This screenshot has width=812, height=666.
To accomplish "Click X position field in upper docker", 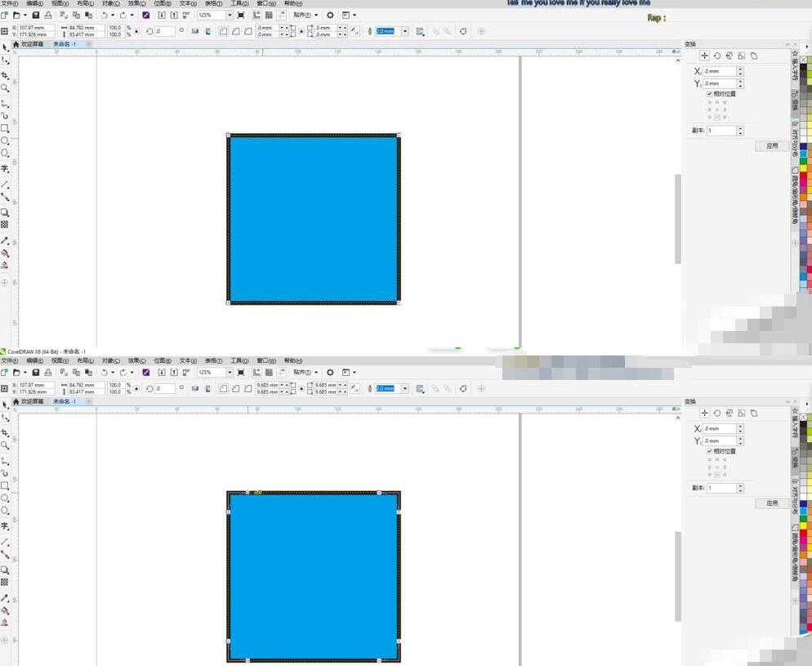I will (720, 71).
